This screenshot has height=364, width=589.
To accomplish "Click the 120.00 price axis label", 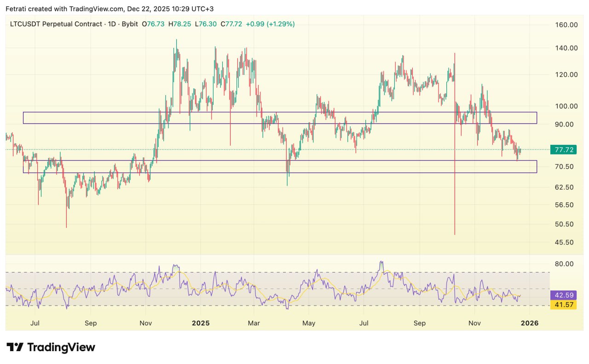I will pyautogui.click(x=566, y=74).
